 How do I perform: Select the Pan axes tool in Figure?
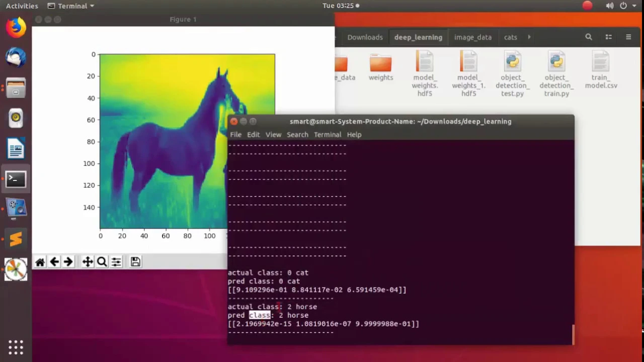click(88, 261)
